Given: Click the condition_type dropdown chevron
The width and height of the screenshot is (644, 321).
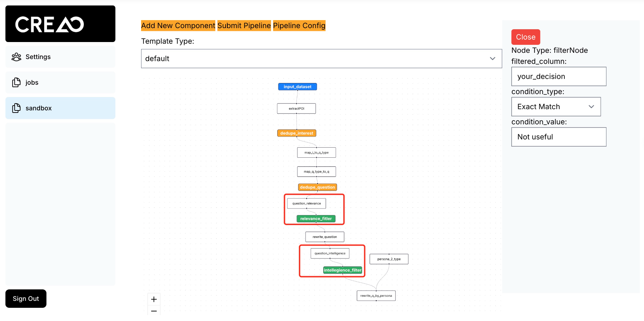Looking at the screenshot, I should [x=591, y=107].
